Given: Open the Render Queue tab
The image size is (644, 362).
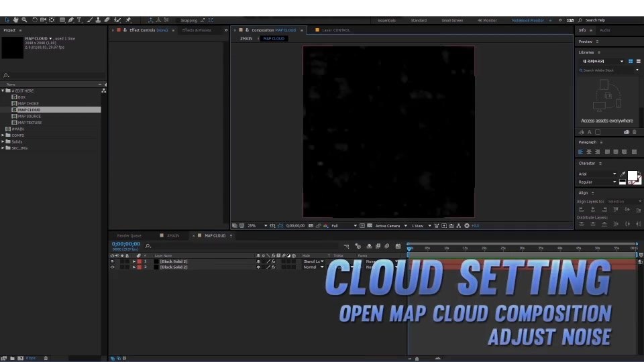Looking at the screenshot, I should [x=129, y=235].
